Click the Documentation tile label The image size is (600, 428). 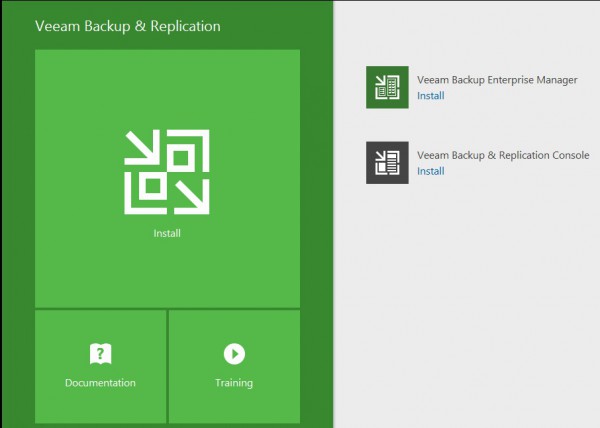100,383
